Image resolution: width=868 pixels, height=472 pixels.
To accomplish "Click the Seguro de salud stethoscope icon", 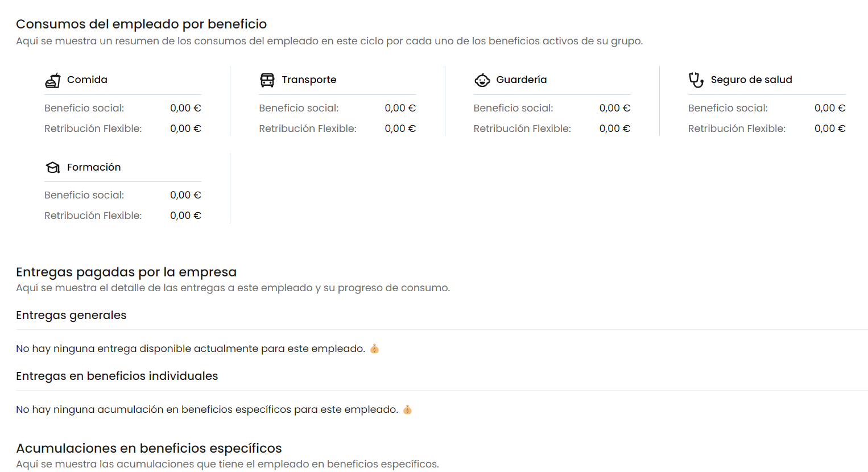I will (x=696, y=80).
